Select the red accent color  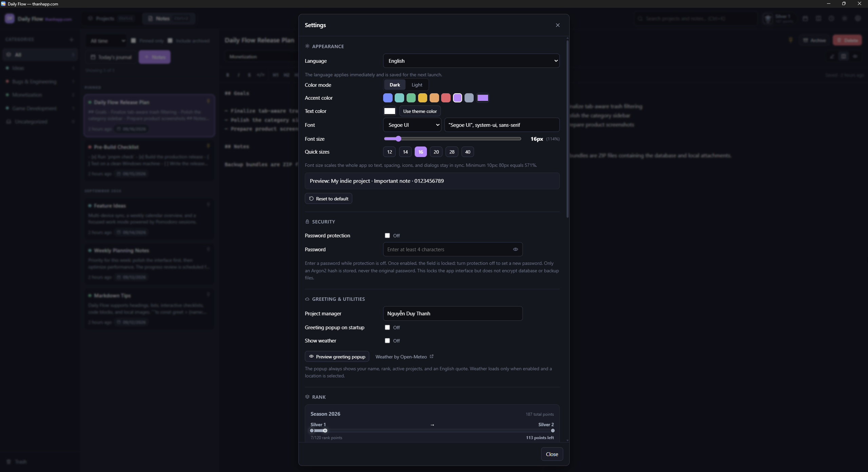[446, 98]
